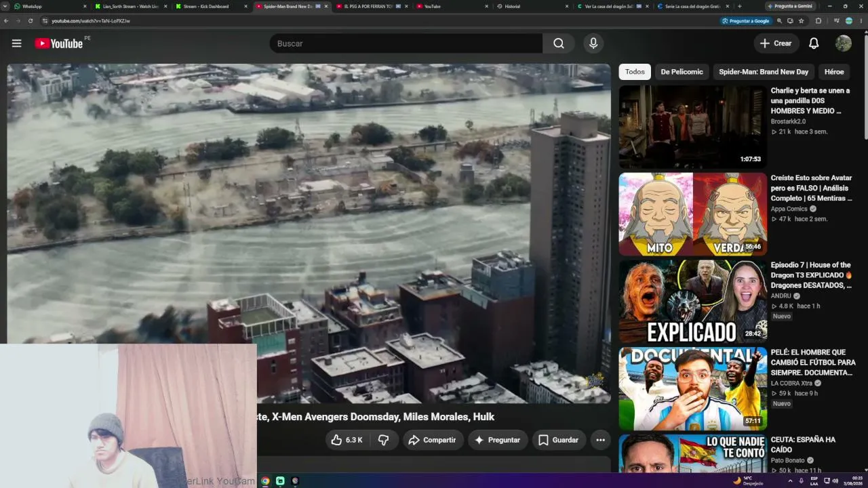868x488 pixels.
Task: Open the green app in taskbar
Action: point(280,481)
